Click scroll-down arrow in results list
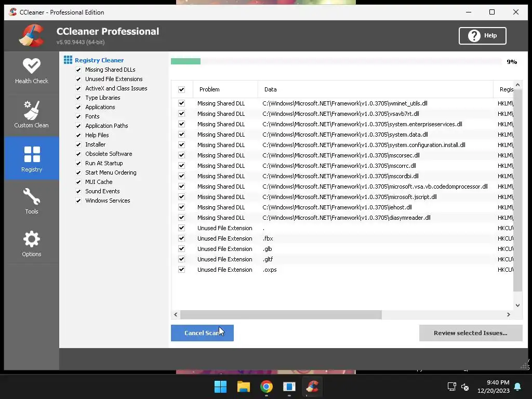The width and height of the screenshot is (532, 399). pos(517,305)
